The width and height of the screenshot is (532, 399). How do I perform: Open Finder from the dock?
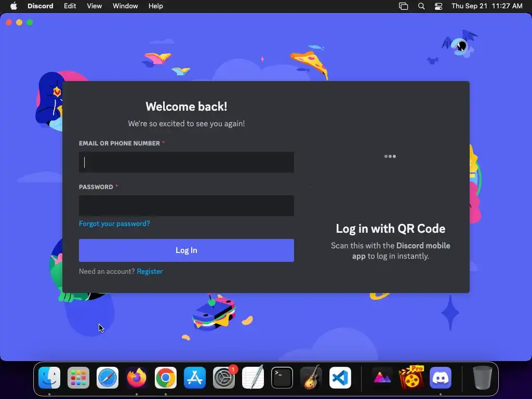[x=49, y=378]
